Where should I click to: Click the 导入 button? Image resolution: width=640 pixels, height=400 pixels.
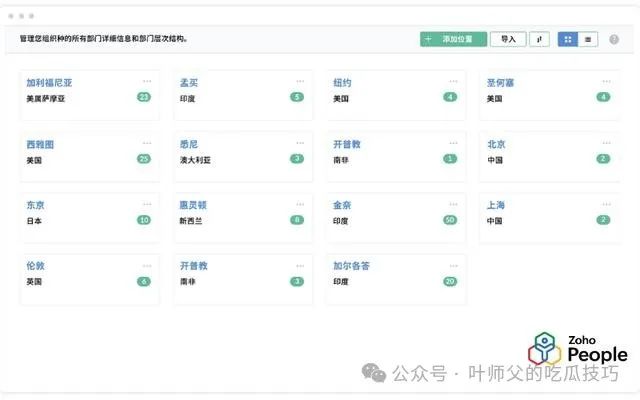(508, 39)
